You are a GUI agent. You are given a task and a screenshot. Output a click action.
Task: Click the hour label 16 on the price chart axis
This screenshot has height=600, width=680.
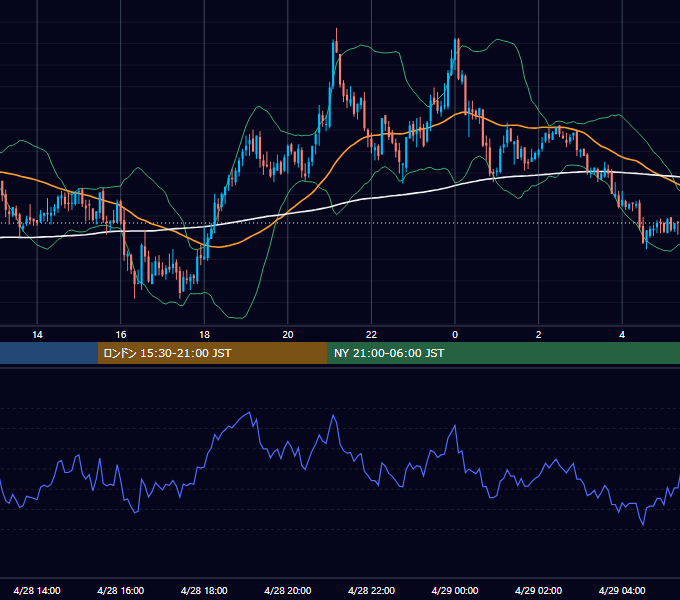pyautogui.click(x=121, y=334)
